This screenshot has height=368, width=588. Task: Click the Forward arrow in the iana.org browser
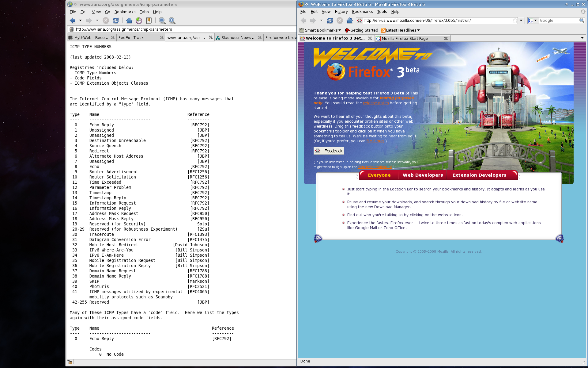point(89,21)
